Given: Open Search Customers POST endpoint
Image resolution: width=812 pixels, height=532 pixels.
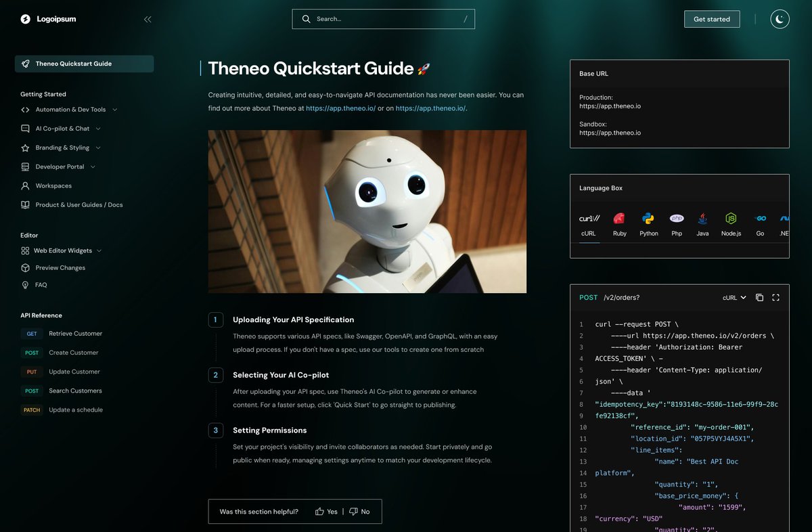Looking at the screenshot, I should (x=62, y=391).
